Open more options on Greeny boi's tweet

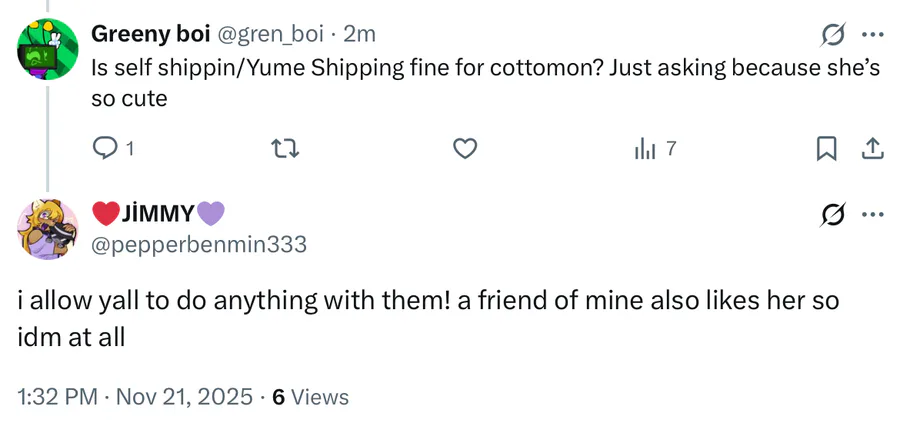coord(872,35)
